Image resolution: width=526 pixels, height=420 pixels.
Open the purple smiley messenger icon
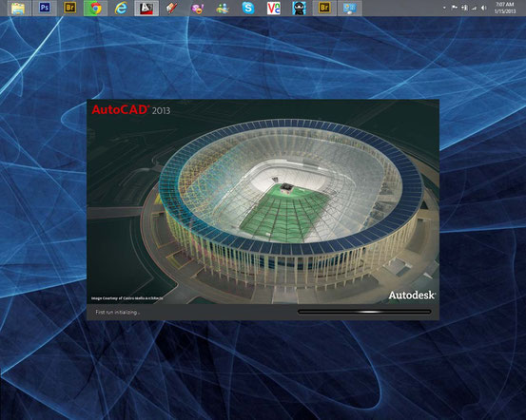click(197, 8)
